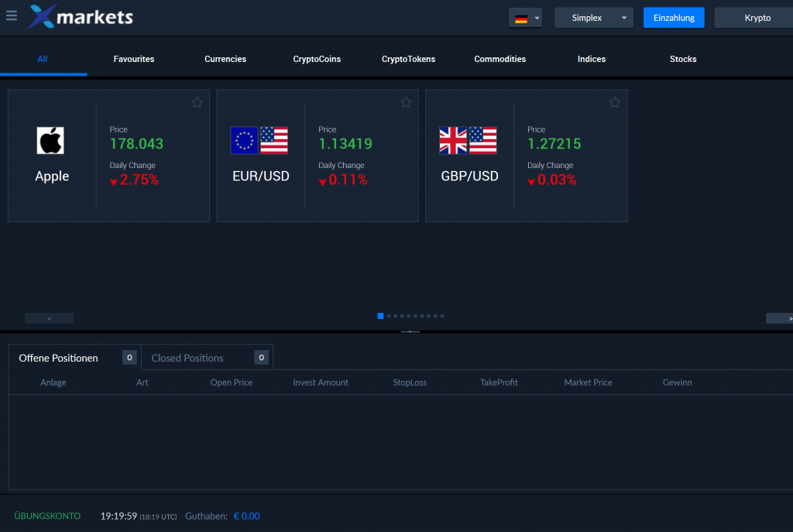Image resolution: width=793 pixels, height=532 pixels.
Task: Open the Simplex dropdown
Action: [594, 19]
